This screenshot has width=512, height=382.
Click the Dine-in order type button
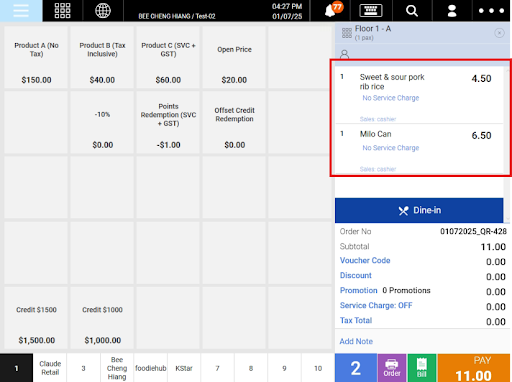point(419,210)
